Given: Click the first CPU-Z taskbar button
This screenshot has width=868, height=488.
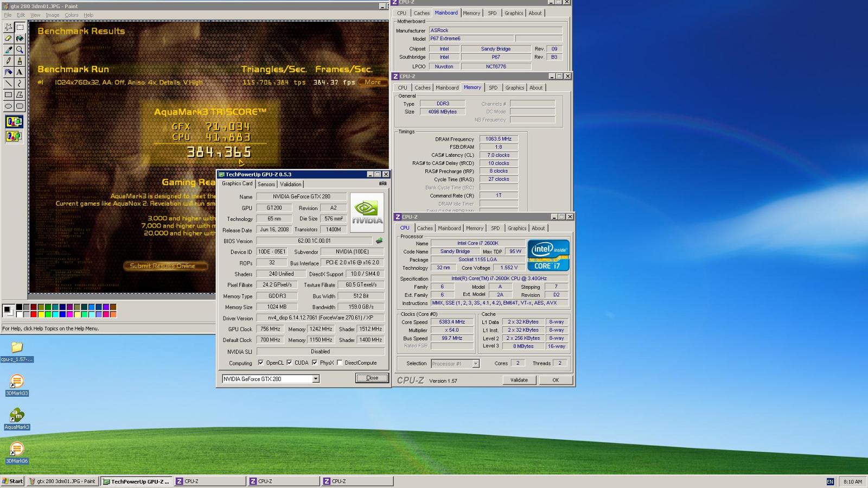Looking at the screenshot, I should point(210,481).
